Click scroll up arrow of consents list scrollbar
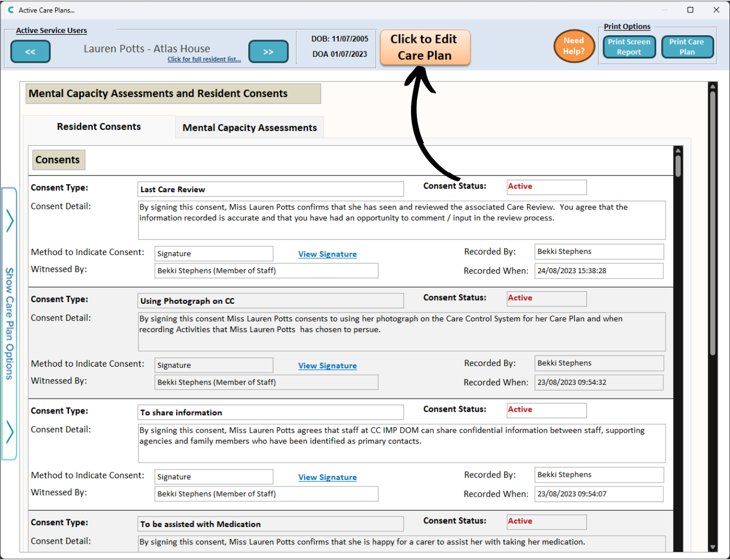The height and width of the screenshot is (560, 730). tap(678, 150)
